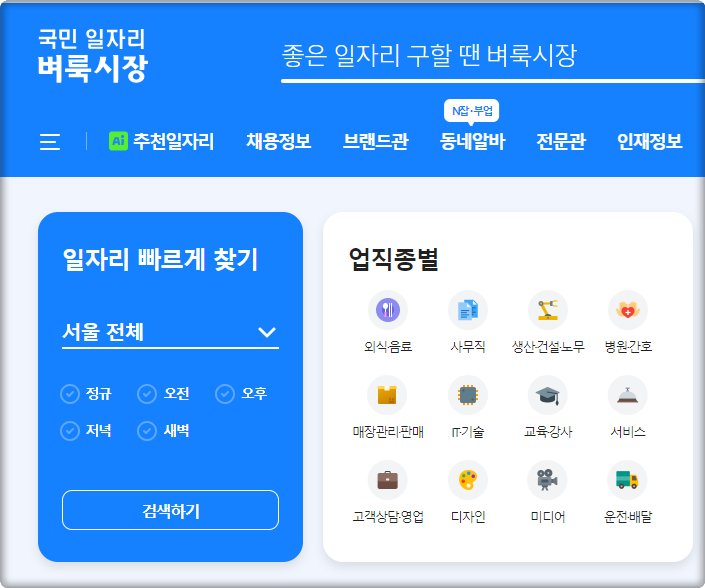Screen dimensions: 705x588
Task: Choose the 운전·배달 truck icon
Action: pyautogui.click(x=627, y=480)
